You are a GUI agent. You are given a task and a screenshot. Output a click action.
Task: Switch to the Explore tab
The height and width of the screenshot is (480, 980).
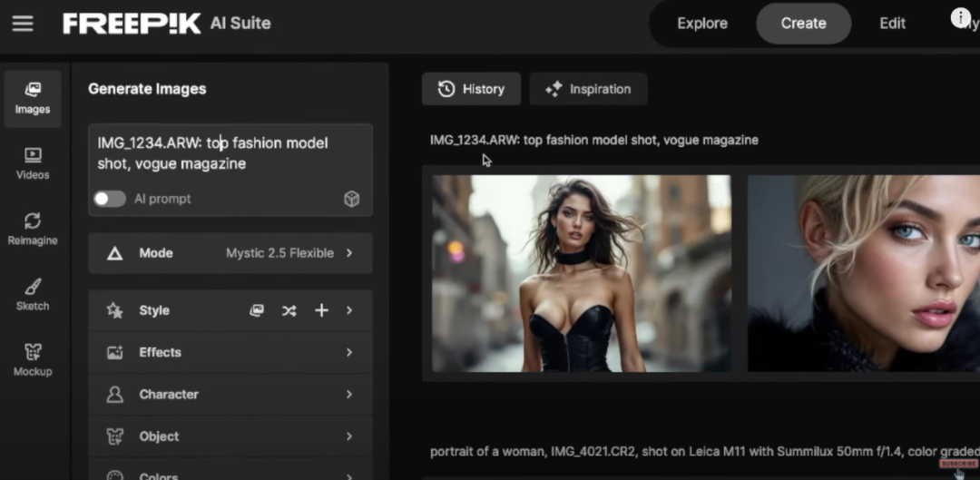tap(702, 24)
